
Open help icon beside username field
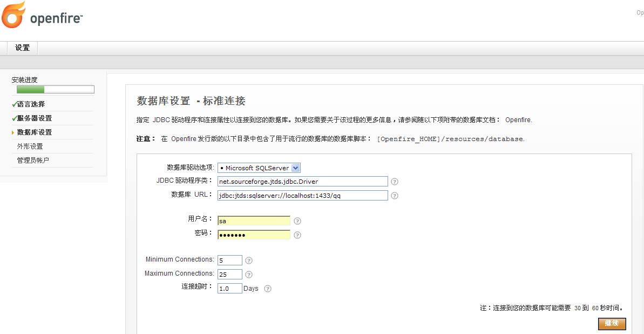[297, 221]
